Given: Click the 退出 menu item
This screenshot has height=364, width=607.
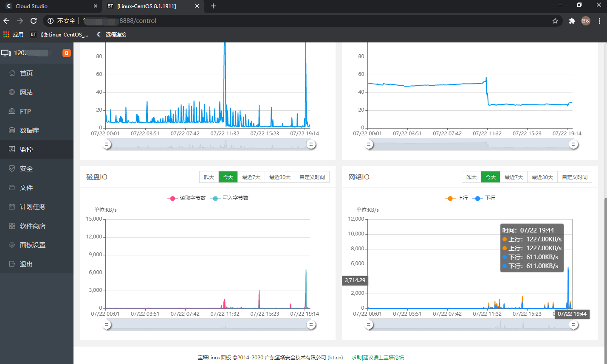Looking at the screenshot, I should 37,264.
